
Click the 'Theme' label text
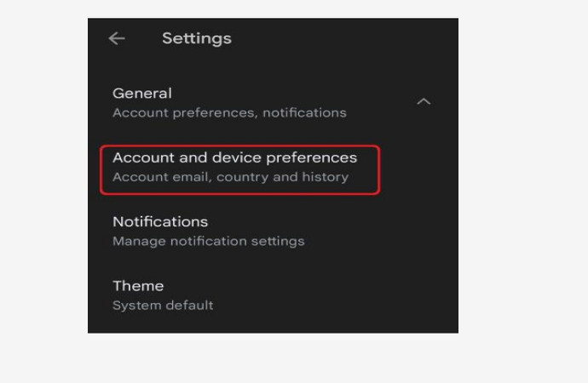pyautogui.click(x=138, y=286)
